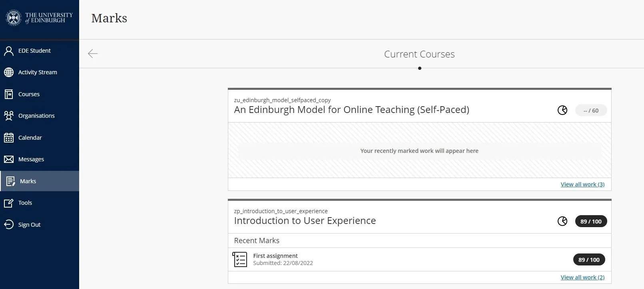Click the course 89 / 100 overall mark
This screenshot has width=644, height=289.
click(x=591, y=222)
